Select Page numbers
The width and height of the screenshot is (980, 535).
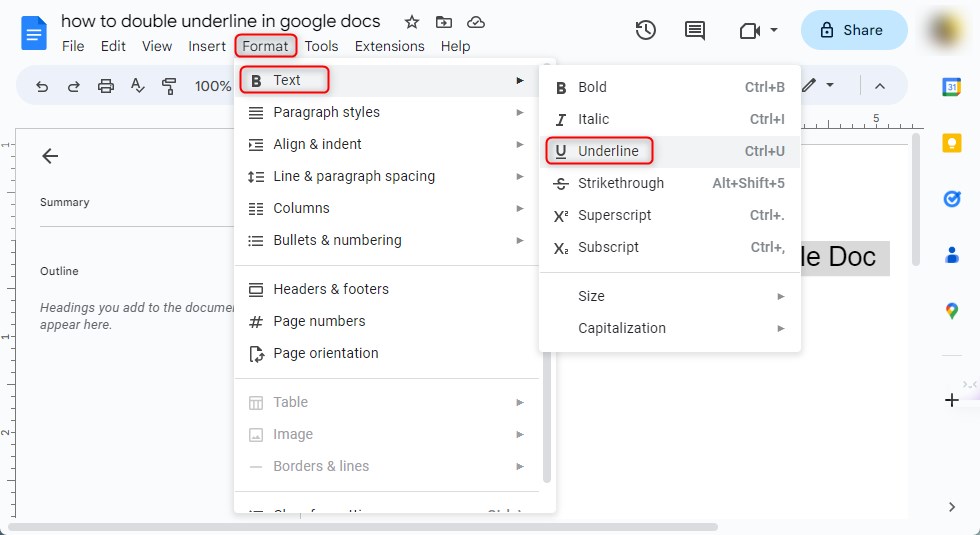point(386,321)
